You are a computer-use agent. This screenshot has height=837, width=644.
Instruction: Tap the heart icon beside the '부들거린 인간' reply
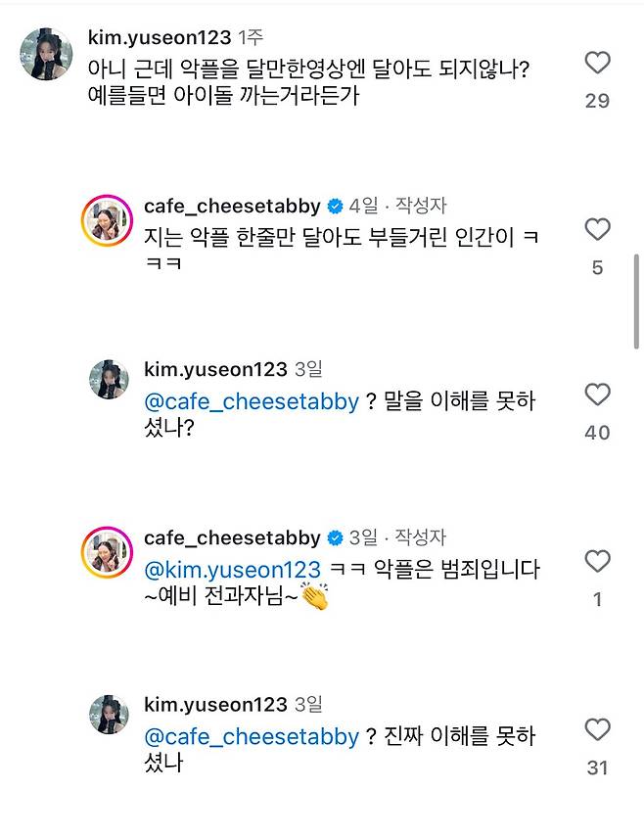click(x=598, y=227)
